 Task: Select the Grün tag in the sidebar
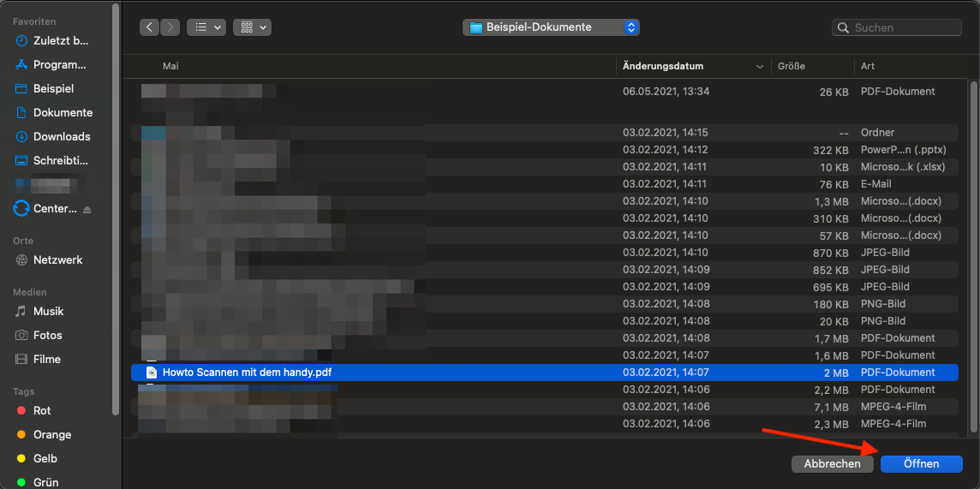[x=38, y=482]
